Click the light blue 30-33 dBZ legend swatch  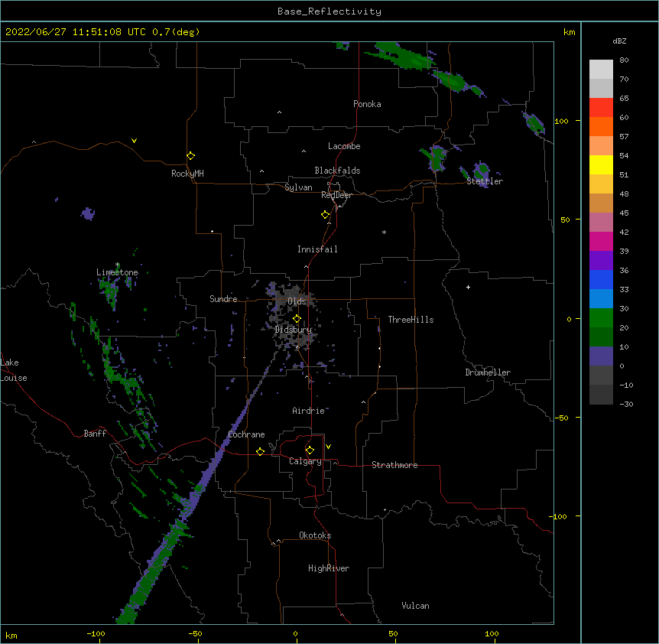click(601, 298)
